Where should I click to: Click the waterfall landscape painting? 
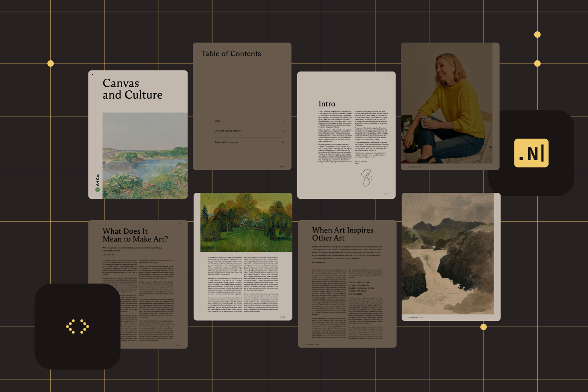pyautogui.click(x=448, y=254)
